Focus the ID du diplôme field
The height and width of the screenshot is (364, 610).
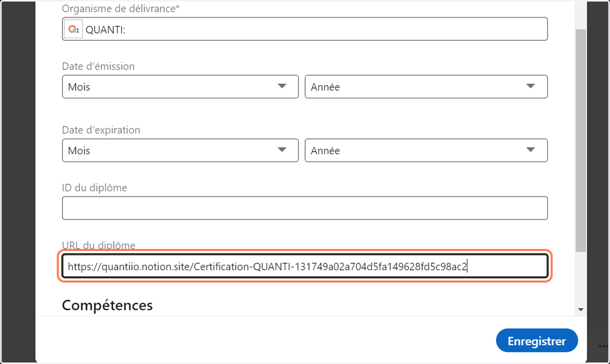pyautogui.click(x=305, y=208)
